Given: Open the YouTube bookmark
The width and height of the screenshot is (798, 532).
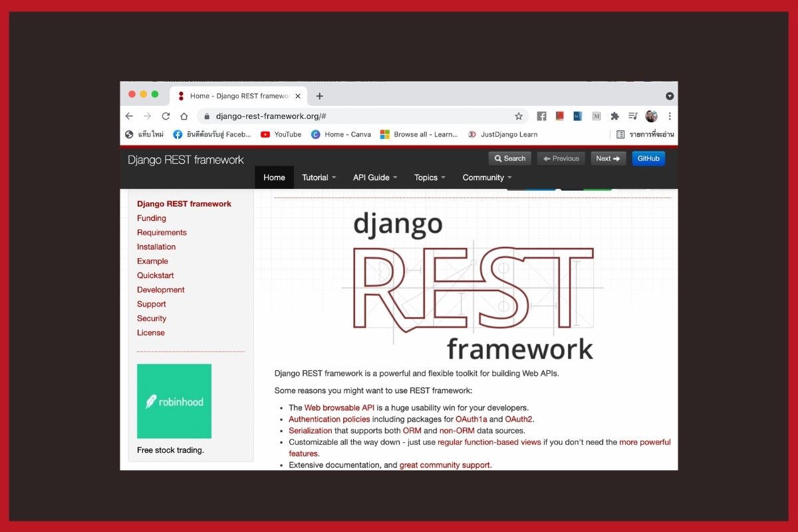Looking at the screenshot, I should coord(281,134).
